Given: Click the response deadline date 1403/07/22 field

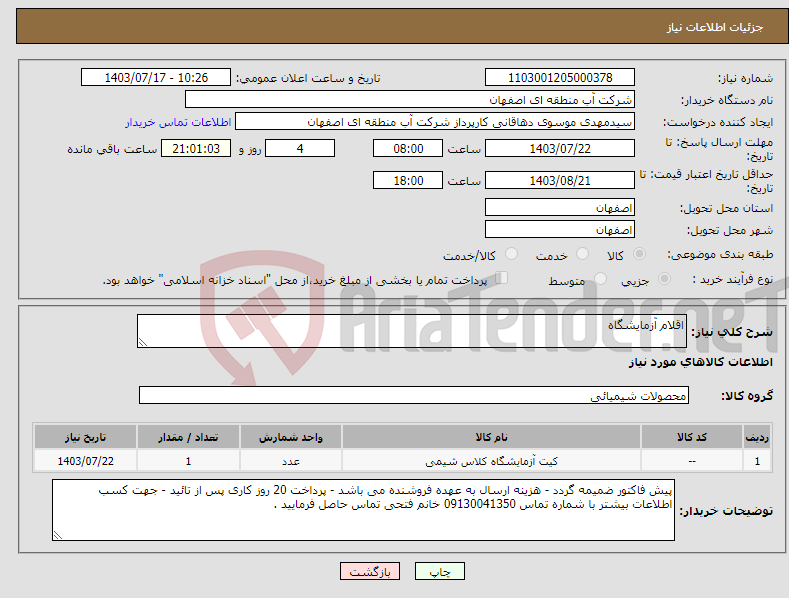Looking at the screenshot, I should (x=560, y=148).
